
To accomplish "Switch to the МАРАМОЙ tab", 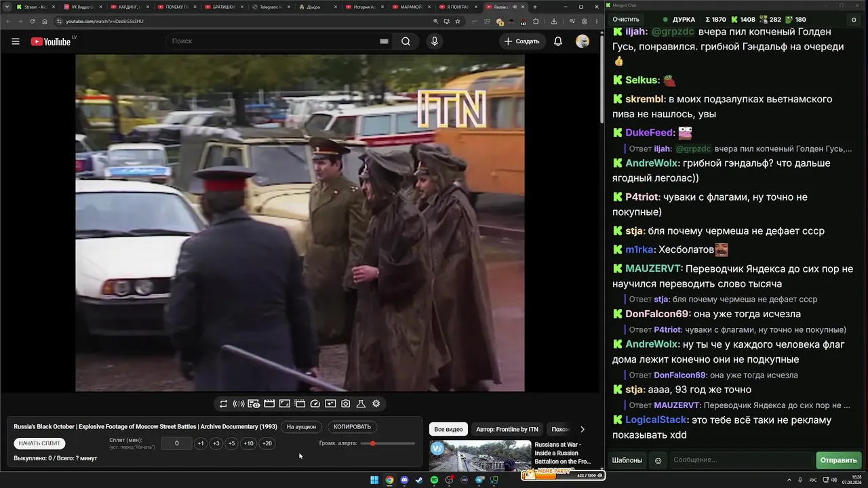I will coord(412,7).
